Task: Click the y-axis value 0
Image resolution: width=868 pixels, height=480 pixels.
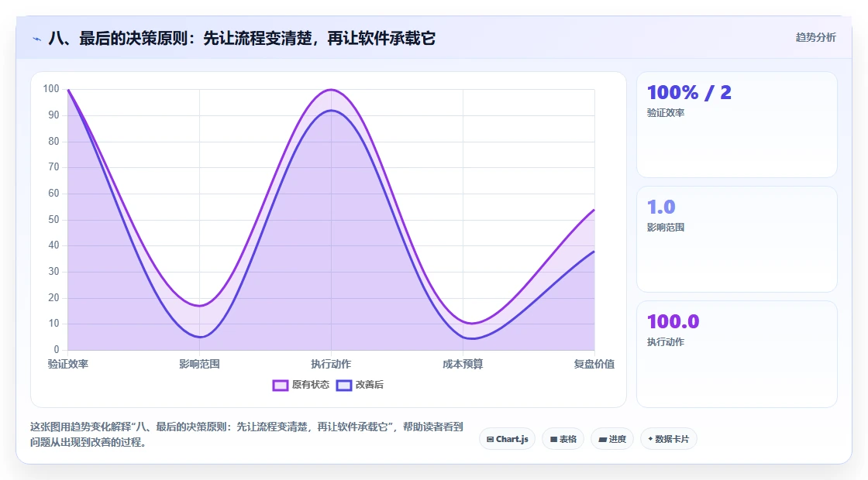Action: (57, 349)
